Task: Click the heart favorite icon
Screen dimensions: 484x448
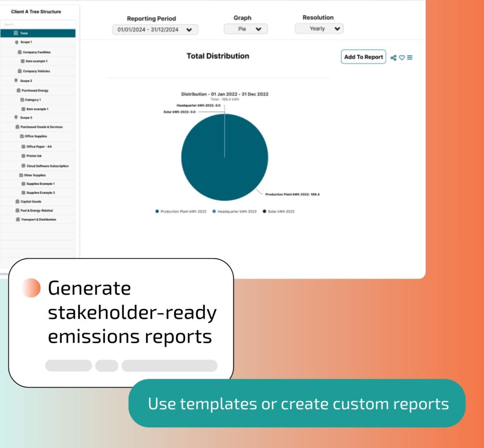Action: 402,58
